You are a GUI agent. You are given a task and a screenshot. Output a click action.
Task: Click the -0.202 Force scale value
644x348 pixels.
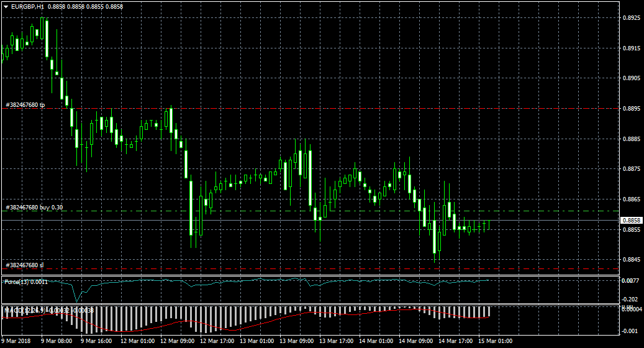630,300
